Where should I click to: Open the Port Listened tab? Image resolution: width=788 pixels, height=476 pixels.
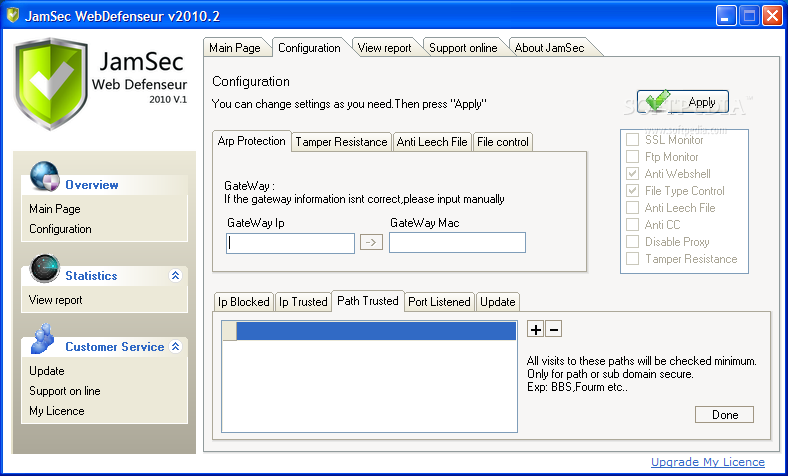pos(439,302)
